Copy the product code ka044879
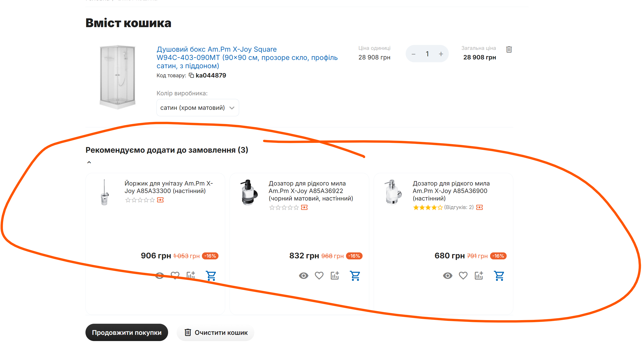 coord(191,75)
